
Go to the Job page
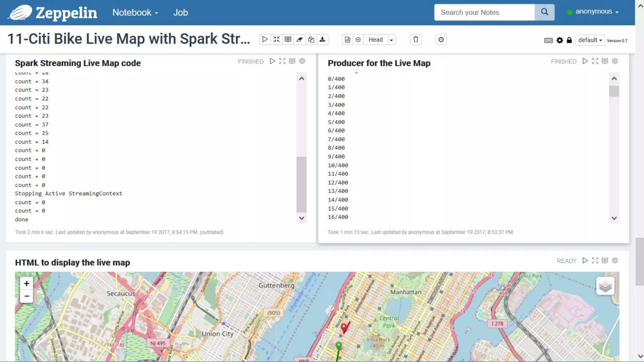click(180, 13)
